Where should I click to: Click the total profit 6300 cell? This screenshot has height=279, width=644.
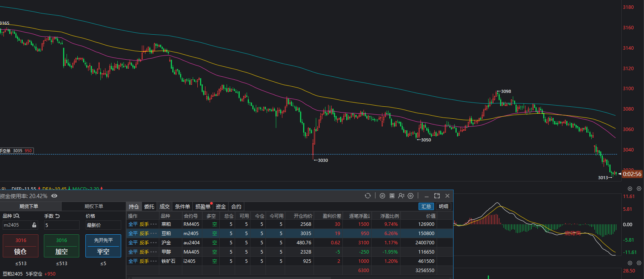[364, 271]
